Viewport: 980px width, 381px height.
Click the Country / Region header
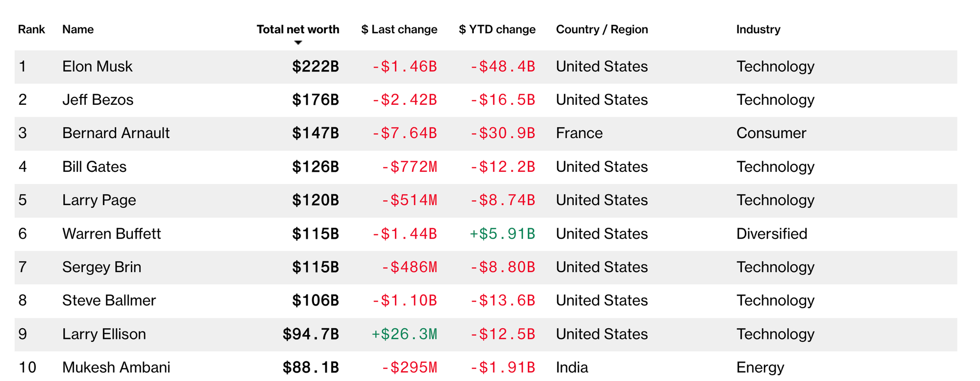click(602, 29)
